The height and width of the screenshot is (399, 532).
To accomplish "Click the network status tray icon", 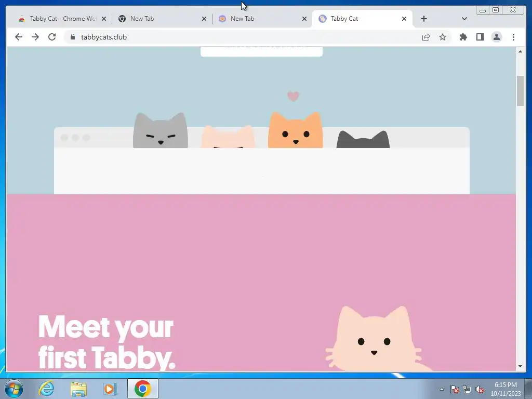I will tap(467, 389).
